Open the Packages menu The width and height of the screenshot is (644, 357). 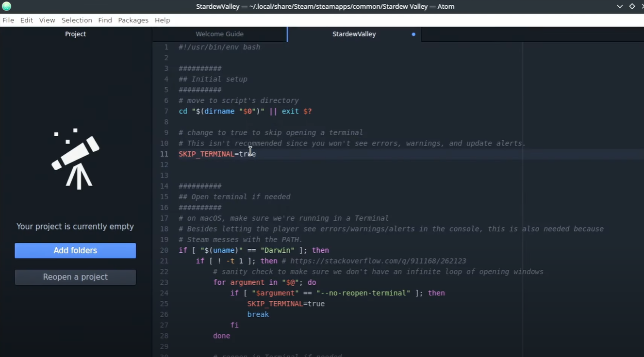pyautogui.click(x=133, y=20)
